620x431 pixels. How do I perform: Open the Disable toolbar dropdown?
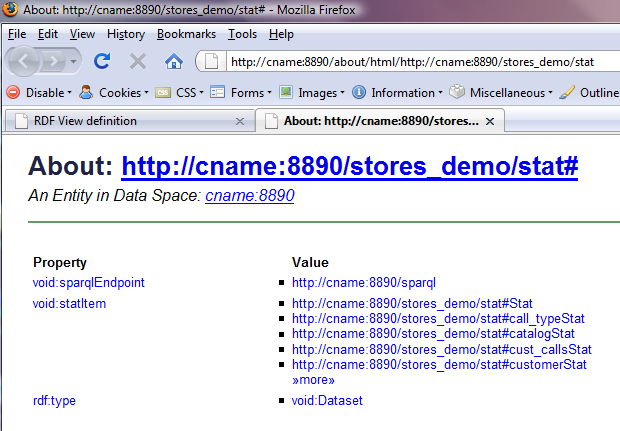point(40,93)
